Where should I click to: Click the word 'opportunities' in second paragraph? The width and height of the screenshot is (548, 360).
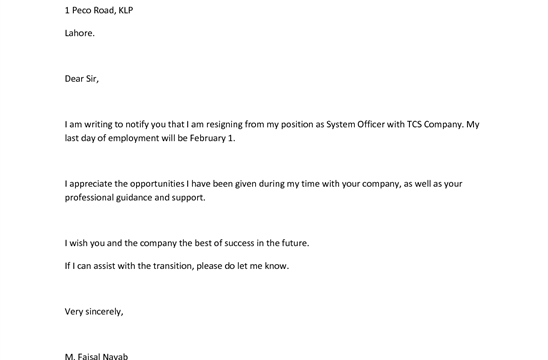[157, 184]
